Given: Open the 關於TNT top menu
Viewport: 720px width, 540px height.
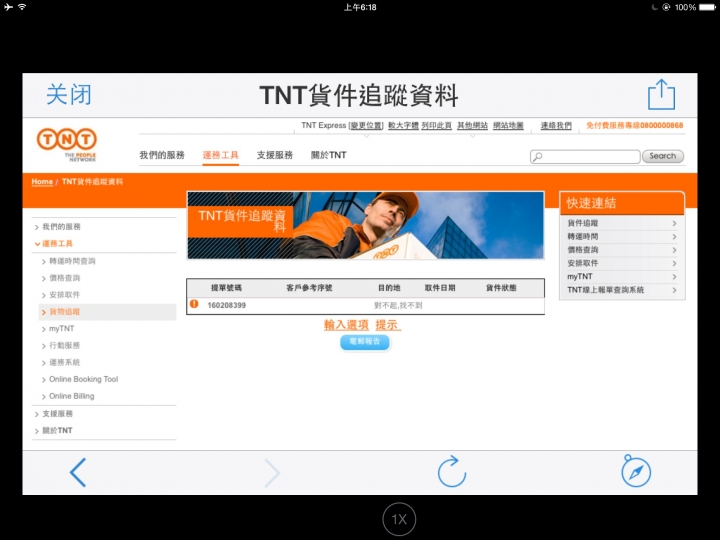Looking at the screenshot, I should point(329,155).
